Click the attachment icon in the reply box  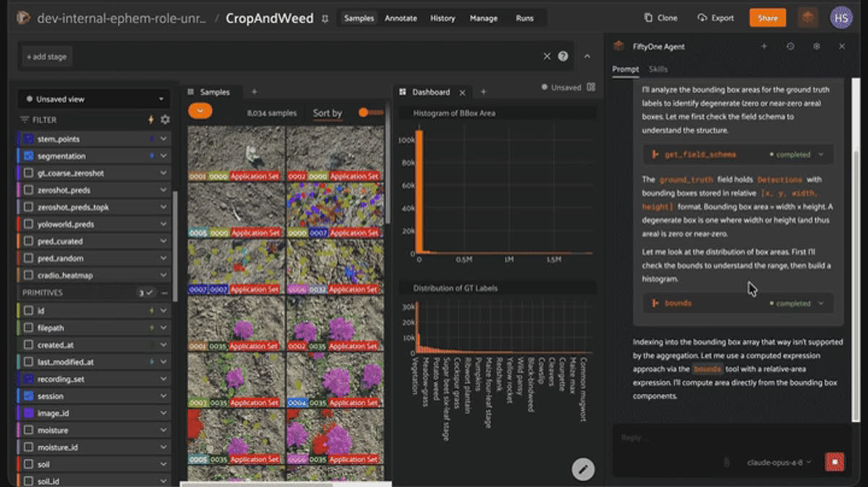point(726,462)
